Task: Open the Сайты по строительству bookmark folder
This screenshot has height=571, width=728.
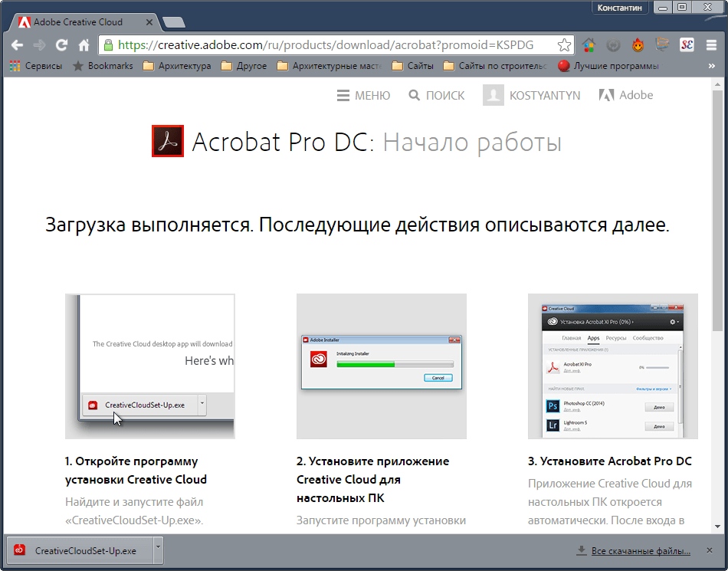Action: [x=495, y=66]
